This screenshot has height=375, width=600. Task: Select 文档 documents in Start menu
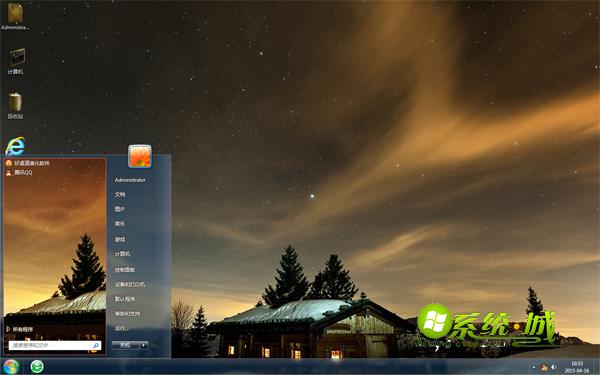pyautogui.click(x=120, y=194)
